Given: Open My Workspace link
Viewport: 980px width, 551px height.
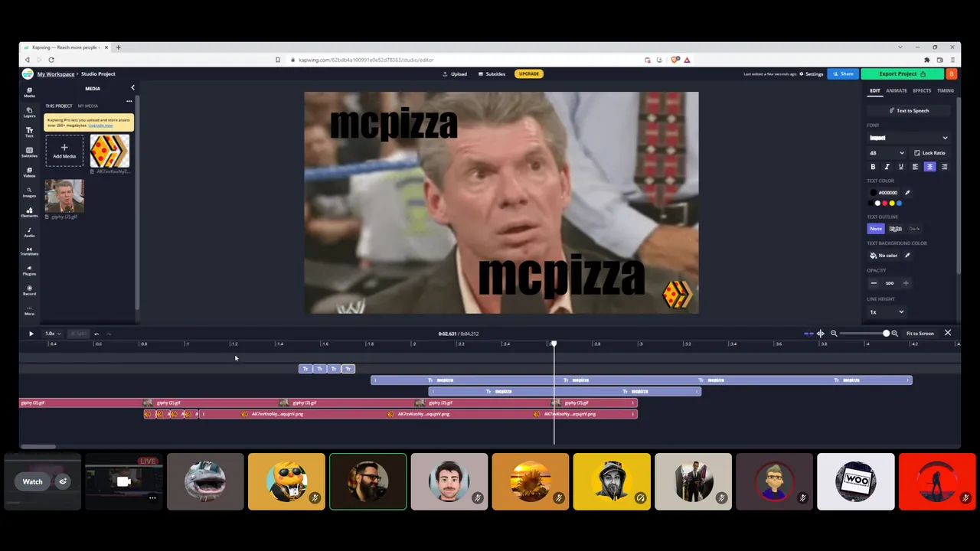Looking at the screenshot, I should click(56, 74).
